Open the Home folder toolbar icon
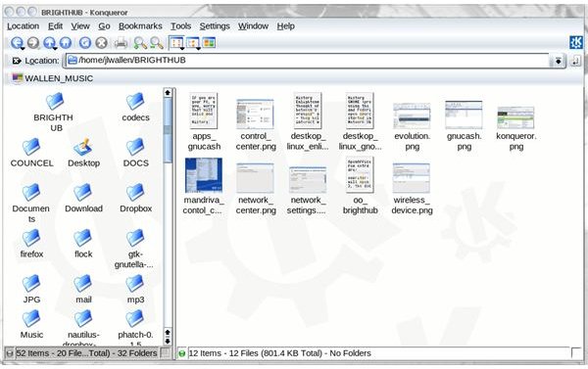The image size is (588, 369). coord(66,43)
